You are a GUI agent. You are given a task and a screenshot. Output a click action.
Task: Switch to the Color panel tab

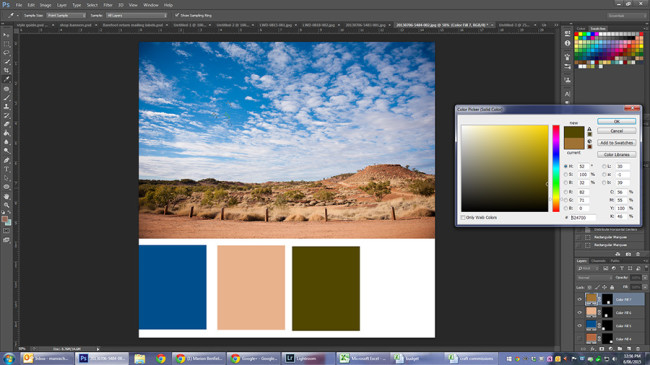[x=581, y=29]
